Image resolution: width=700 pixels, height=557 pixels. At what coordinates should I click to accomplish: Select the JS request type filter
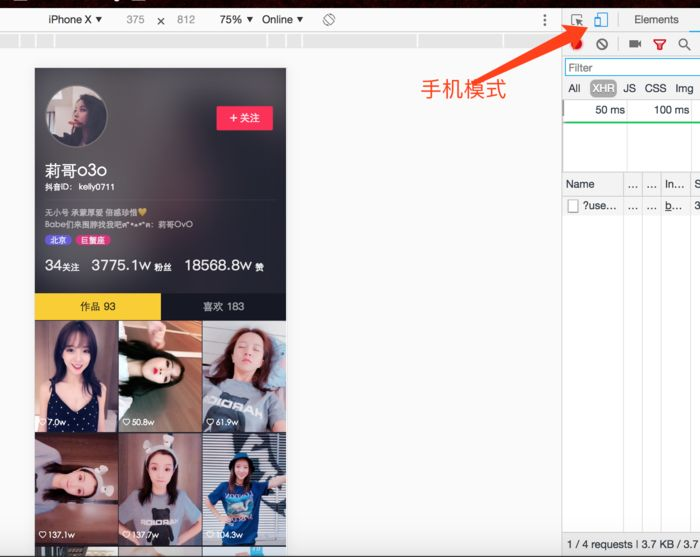coord(629,88)
